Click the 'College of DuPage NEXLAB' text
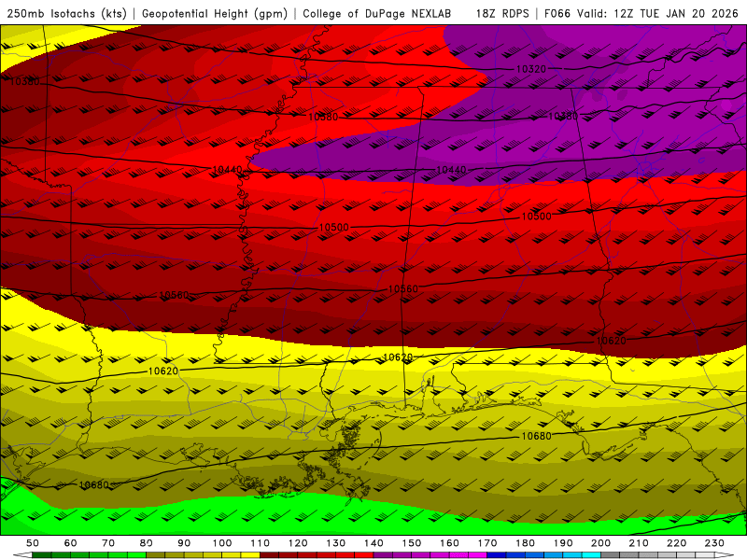The width and height of the screenshot is (747, 560). (x=377, y=14)
